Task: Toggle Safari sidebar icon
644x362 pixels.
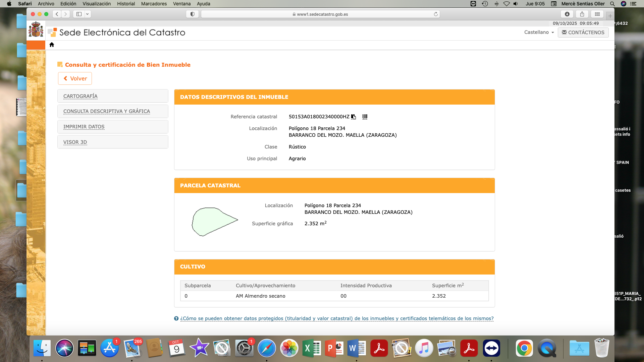Action: [79, 14]
